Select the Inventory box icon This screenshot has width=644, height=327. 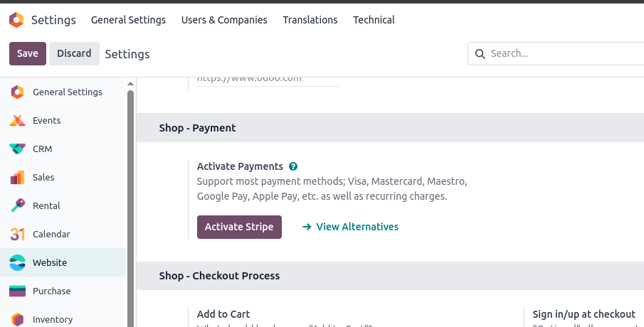pos(17,319)
